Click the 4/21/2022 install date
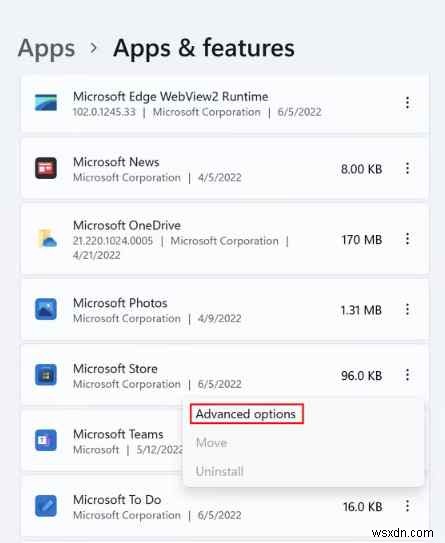 97,255
